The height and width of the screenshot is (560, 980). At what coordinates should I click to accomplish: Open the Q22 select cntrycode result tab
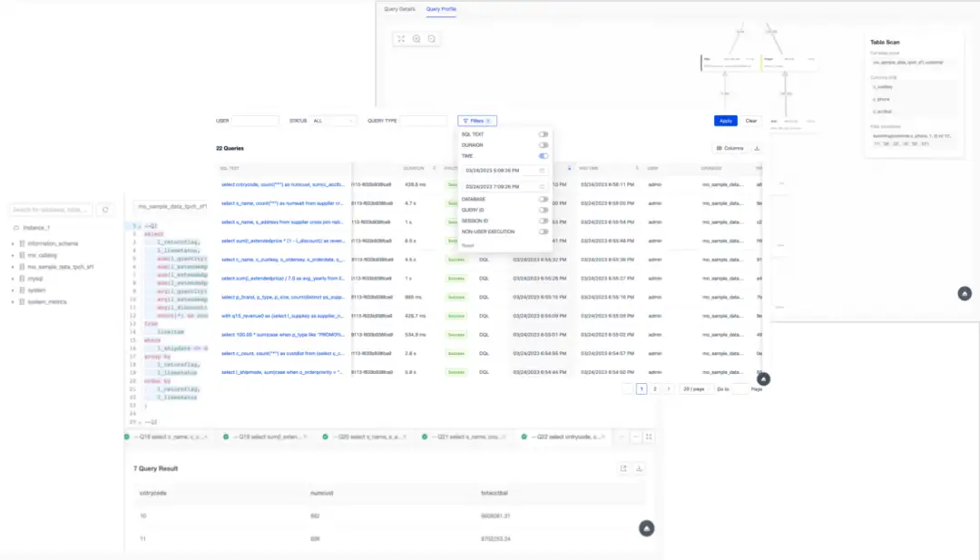click(x=565, y=437)
